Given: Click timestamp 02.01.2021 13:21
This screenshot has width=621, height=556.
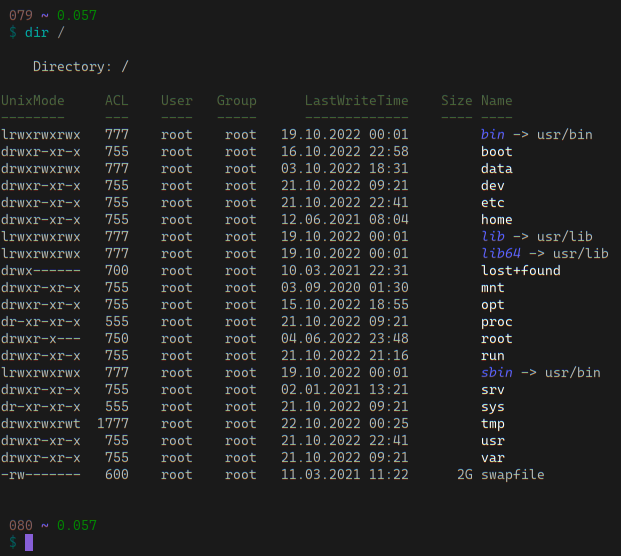Looking at the screenshot, I should tap(345, 390).
